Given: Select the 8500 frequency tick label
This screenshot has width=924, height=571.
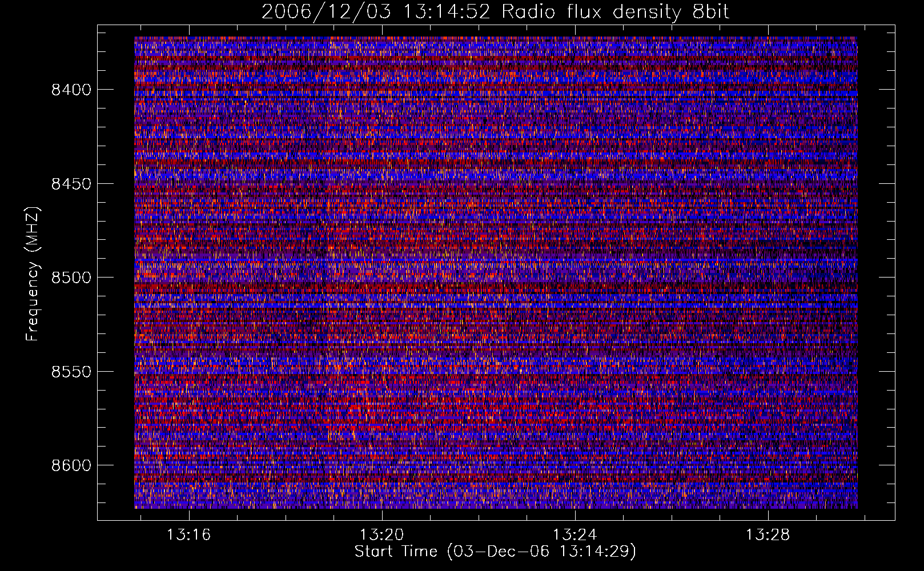Looking at the screenshot, I should (71, 278).
